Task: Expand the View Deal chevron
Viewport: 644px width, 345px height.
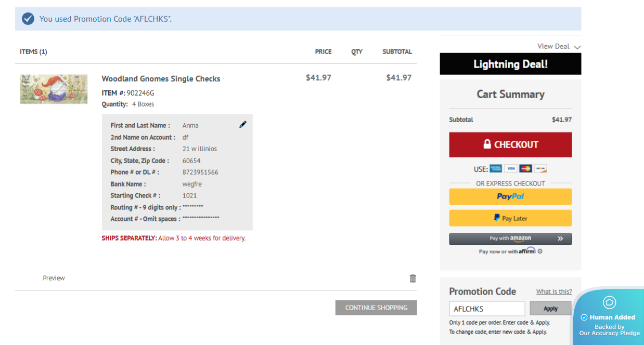Action: click(577, 47)
